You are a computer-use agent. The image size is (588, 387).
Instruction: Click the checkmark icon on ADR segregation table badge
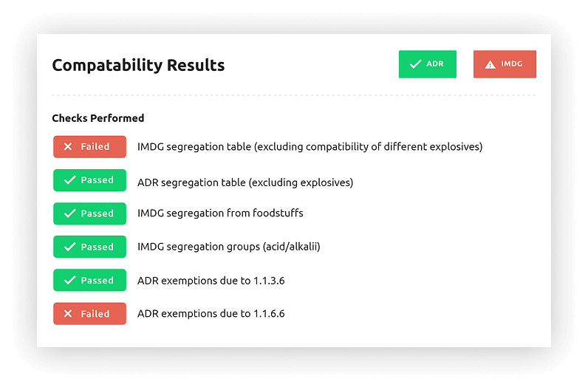(x=69, y=180)
